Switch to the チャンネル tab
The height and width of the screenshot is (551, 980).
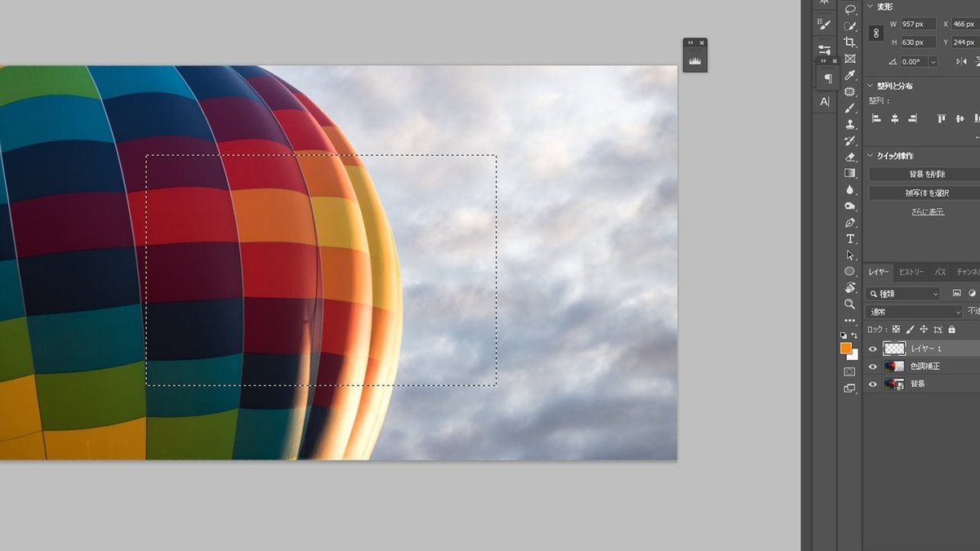(x=968, y=272)
